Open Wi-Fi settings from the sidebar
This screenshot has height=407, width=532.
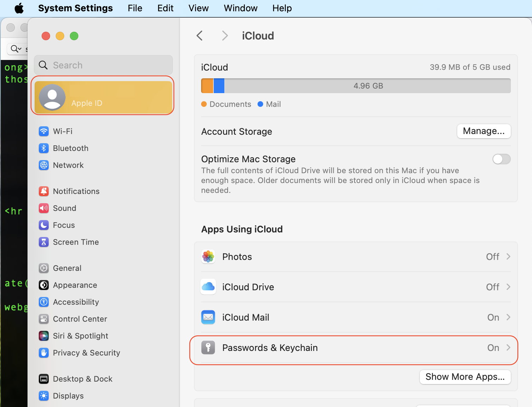coord(62,131)
